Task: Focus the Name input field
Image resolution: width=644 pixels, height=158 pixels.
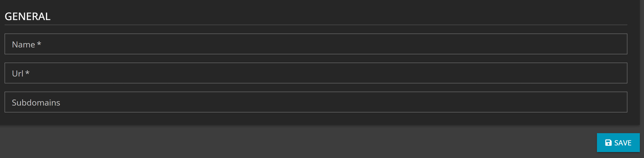Action: pyautogui.click(x=316, y=44)
